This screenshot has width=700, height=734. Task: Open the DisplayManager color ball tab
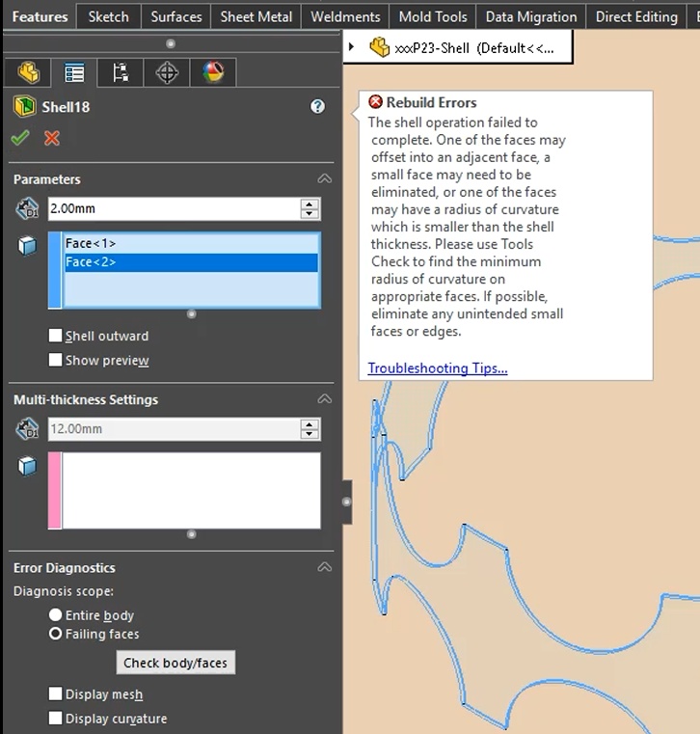click(213, 73)
